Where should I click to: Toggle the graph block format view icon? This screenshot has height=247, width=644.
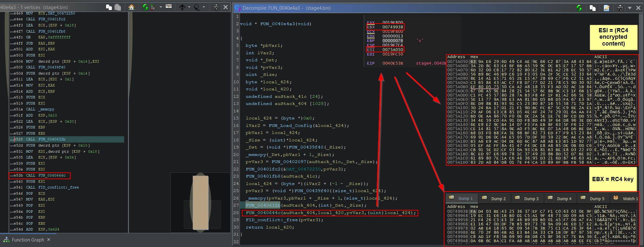[x=169, y=7]
